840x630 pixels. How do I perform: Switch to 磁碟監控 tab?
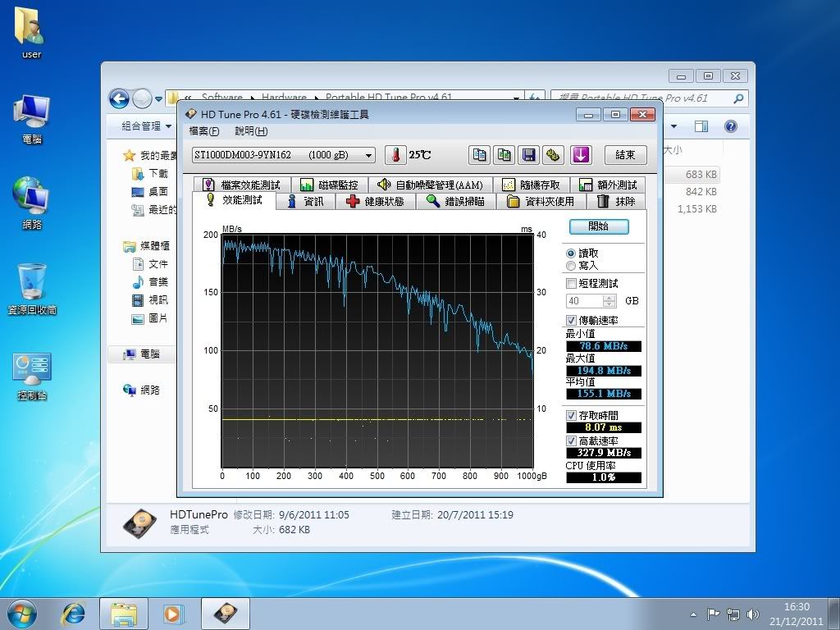(330, 185)
